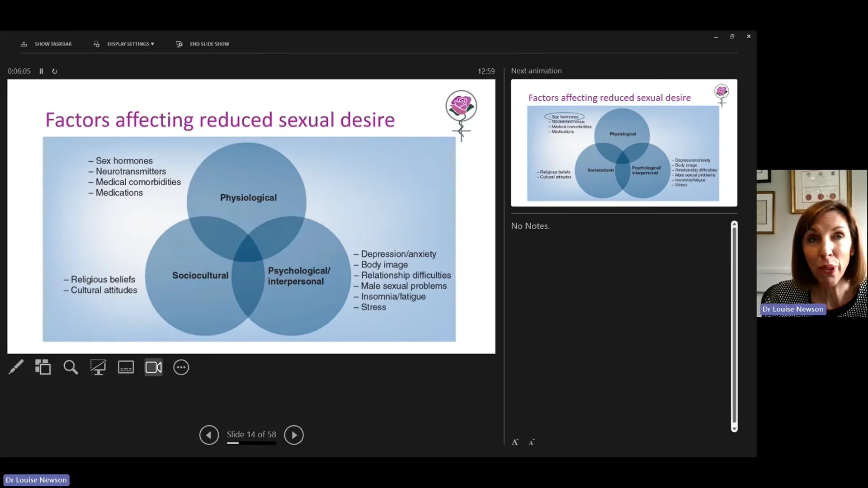Click Show Taskbar

click(53, 44)
